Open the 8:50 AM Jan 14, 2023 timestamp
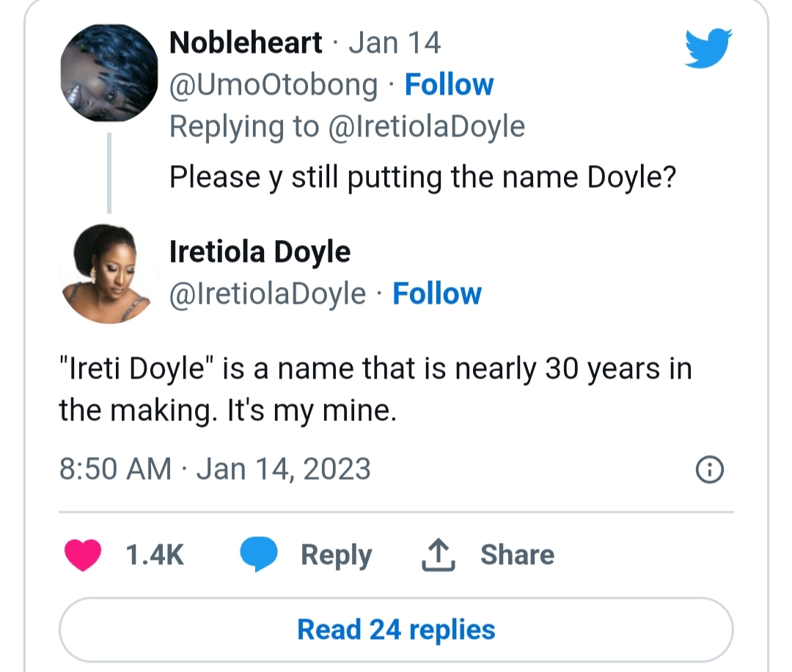 [x=215, y=469]
